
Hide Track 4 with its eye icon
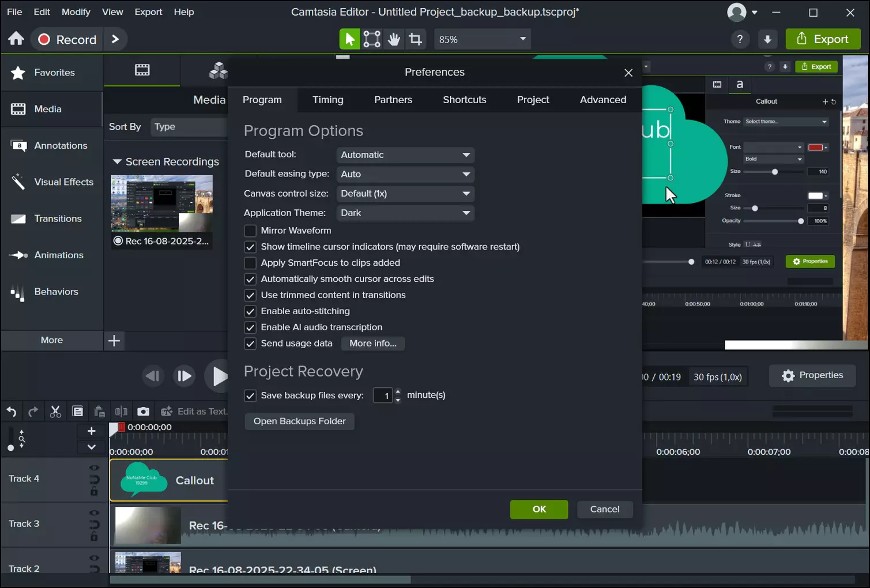(95, 468)
